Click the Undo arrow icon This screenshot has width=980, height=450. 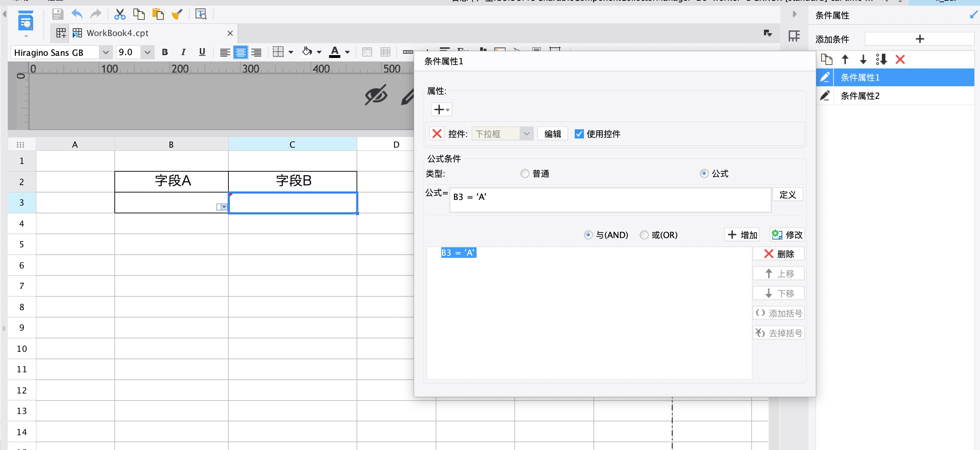[77, 14]
